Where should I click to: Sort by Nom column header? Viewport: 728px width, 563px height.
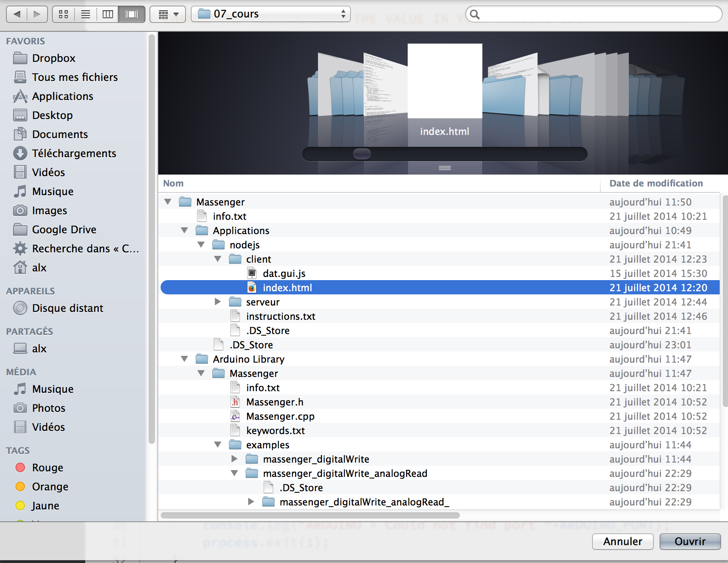click(174, 183)
